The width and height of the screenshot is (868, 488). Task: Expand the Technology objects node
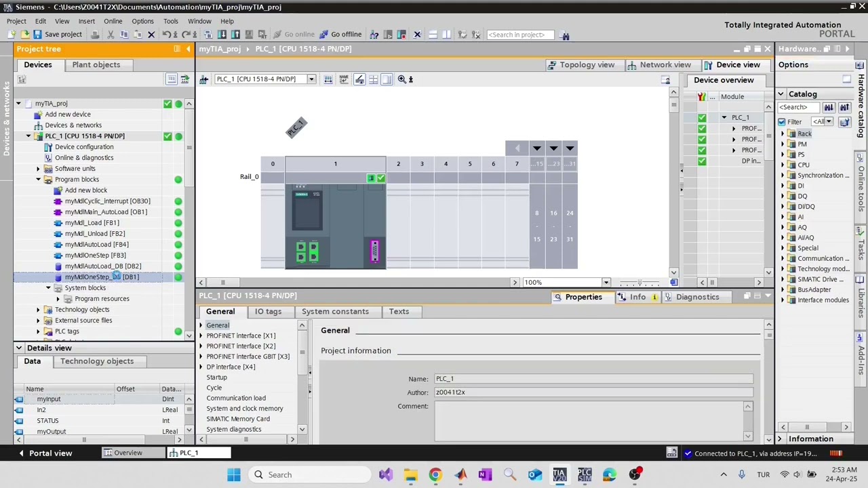pos(39,310)
